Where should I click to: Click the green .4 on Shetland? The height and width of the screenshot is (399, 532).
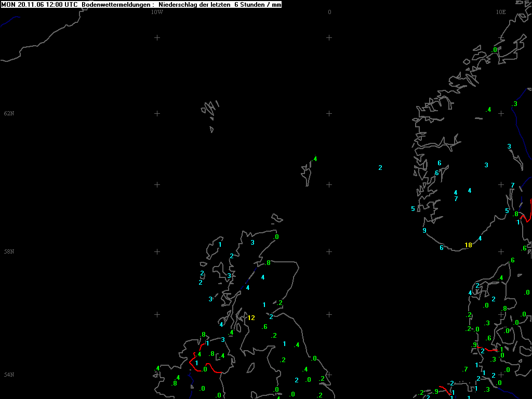tap(314, 158)
